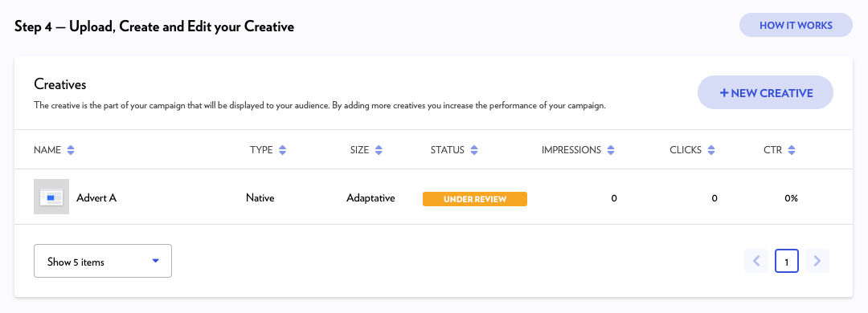Click the Creatives section heading
Viewport: 868px width, 313px height.
60,84
